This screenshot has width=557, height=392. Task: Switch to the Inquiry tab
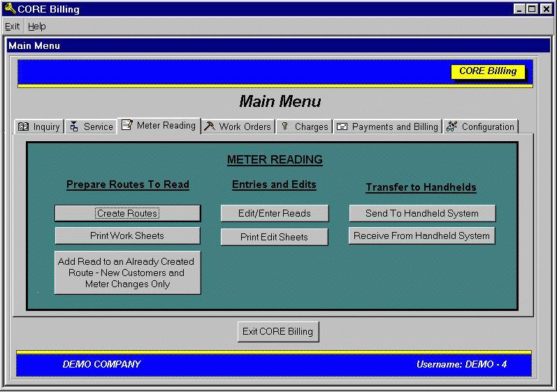[x=39, y=126]
